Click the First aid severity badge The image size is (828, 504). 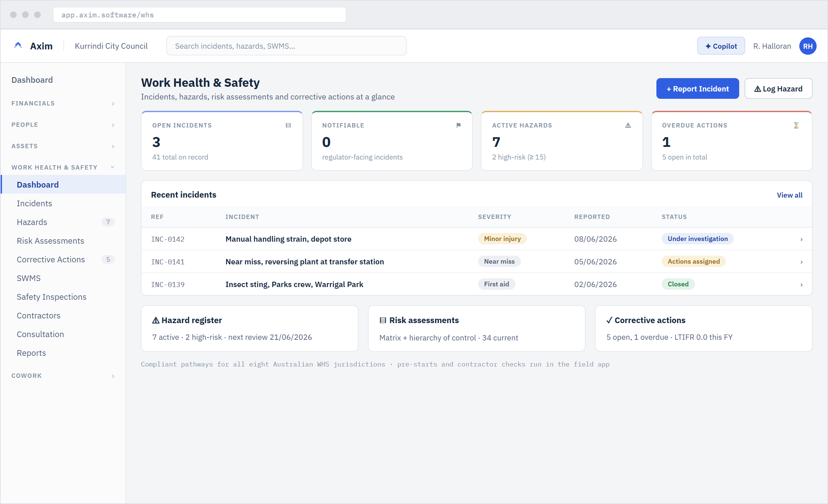pos(496,284)
